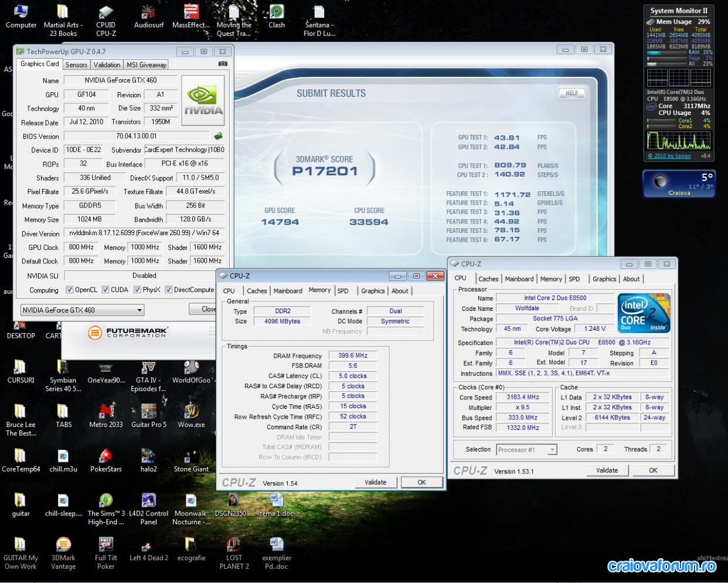The image size is (728, 583).
Task: Toggle the PhysX checkbox in GPU-Z
Action: click(x=137, y=290)
